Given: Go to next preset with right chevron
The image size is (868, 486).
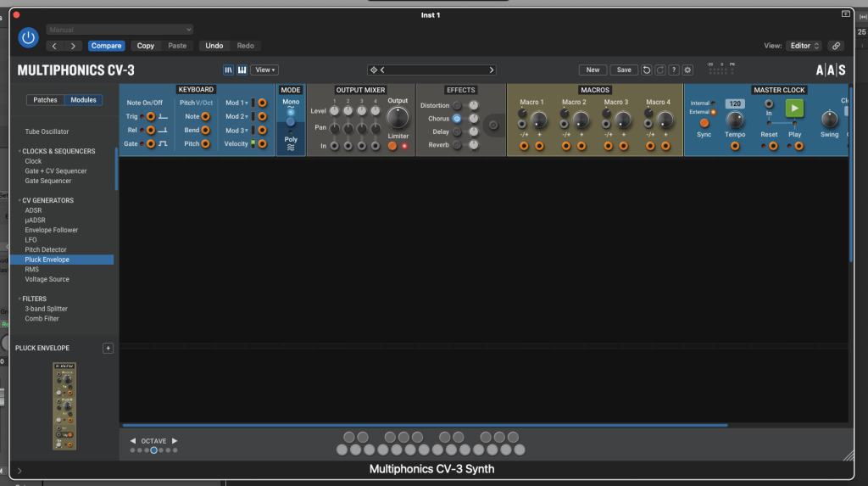Looking at the screenshot, I should 492,70.
